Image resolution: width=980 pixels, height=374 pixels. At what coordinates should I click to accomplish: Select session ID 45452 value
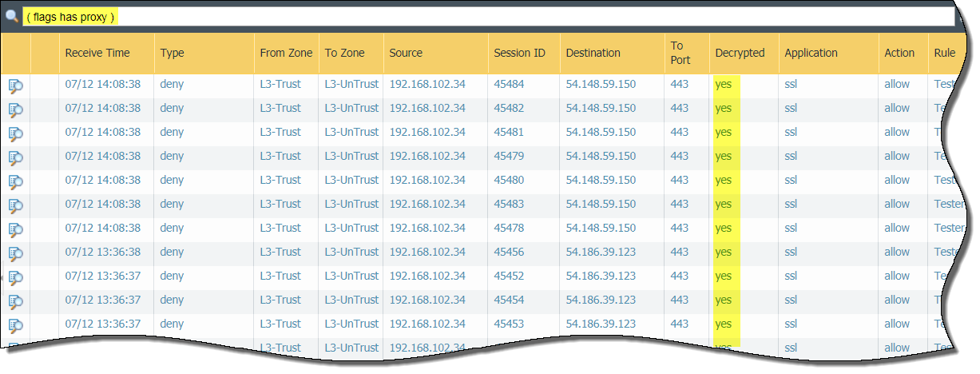click(x=509, y=276)
